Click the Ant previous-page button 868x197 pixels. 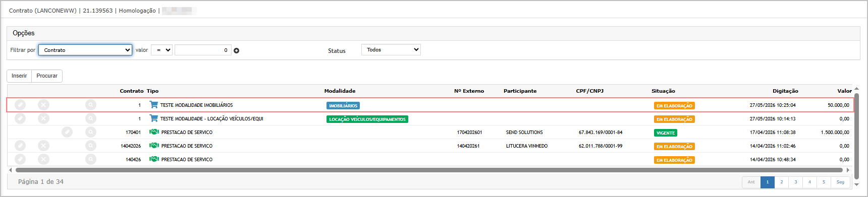(x=751, y=182)
